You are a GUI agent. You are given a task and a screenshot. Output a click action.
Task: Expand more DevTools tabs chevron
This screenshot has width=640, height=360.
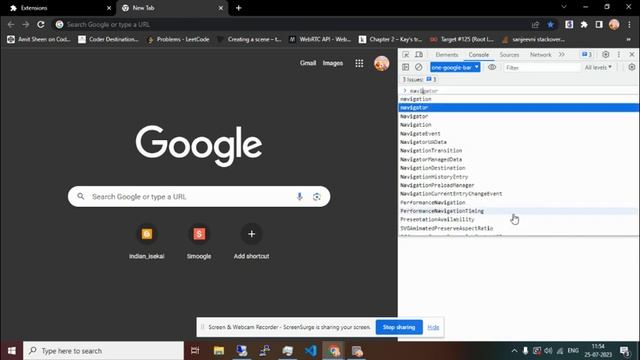click(562, 54)
